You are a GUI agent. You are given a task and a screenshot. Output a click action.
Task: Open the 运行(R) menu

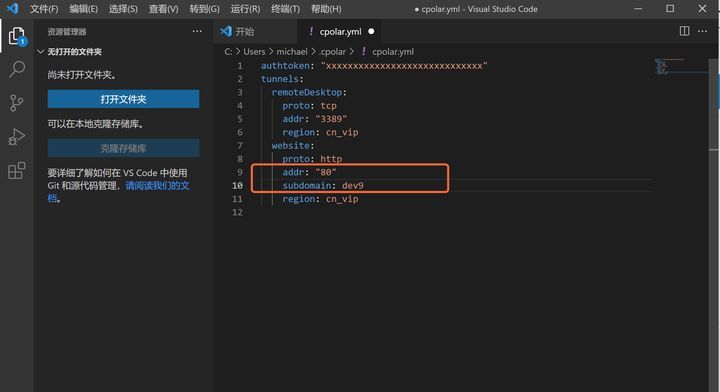tap(245, 9)
